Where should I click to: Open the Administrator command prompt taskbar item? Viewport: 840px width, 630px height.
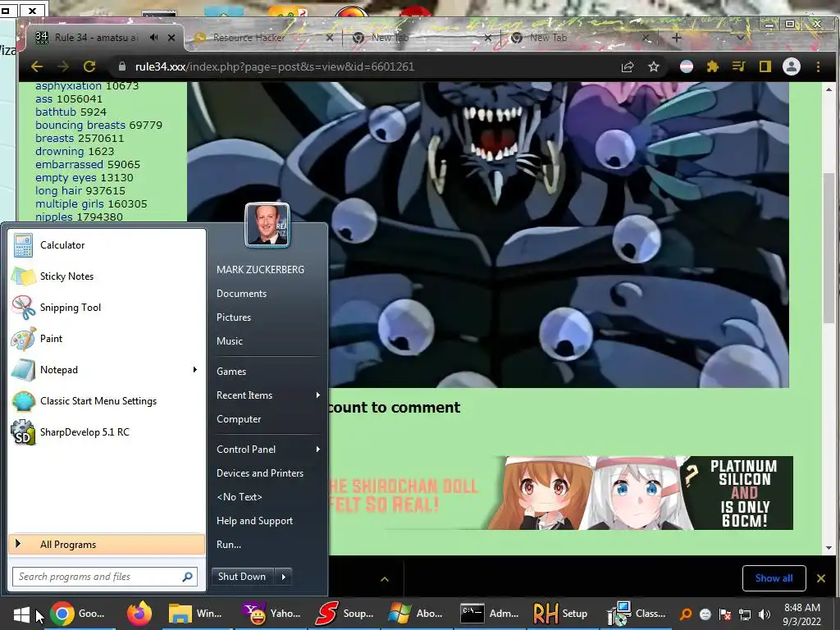pos(491,614)
